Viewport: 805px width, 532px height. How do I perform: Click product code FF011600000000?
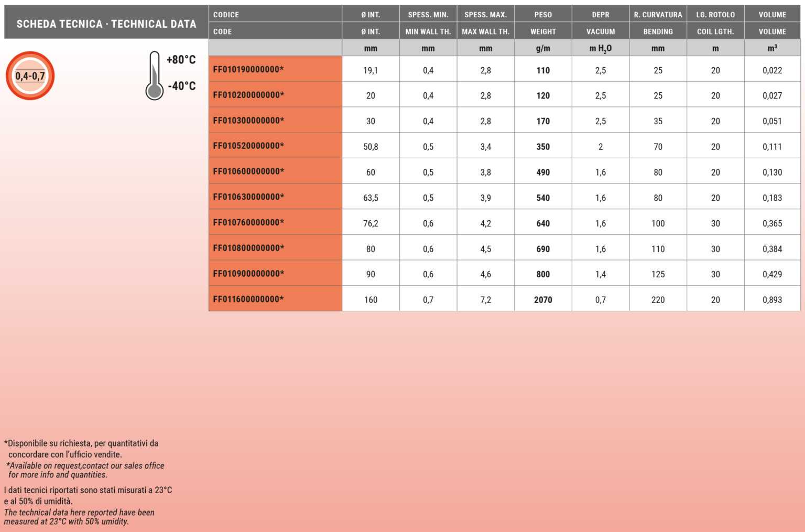pos(248,299)
